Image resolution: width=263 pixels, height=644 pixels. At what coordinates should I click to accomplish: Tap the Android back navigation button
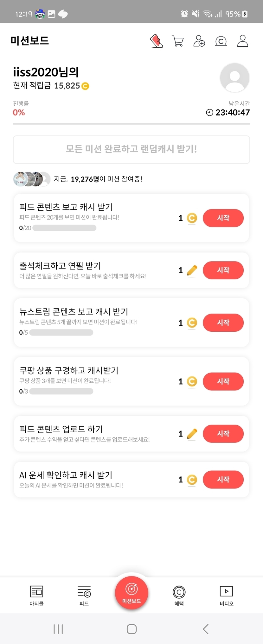click(206, 629)
